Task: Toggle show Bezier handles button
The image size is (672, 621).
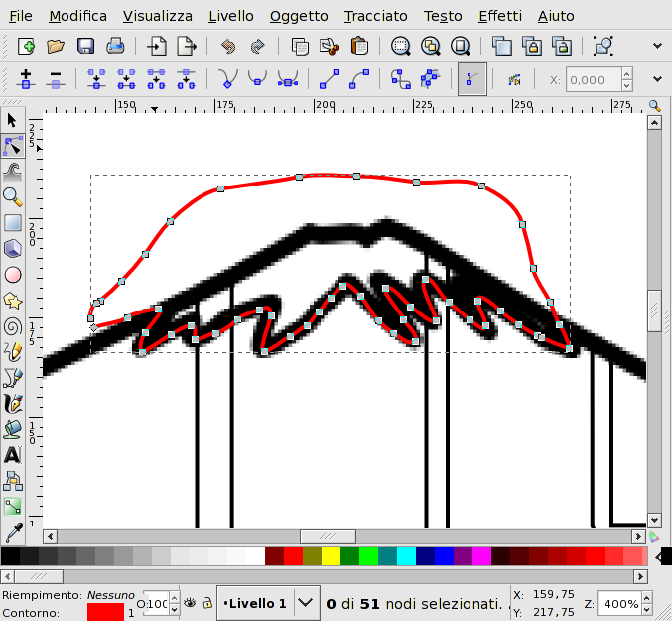Action: 471,79
